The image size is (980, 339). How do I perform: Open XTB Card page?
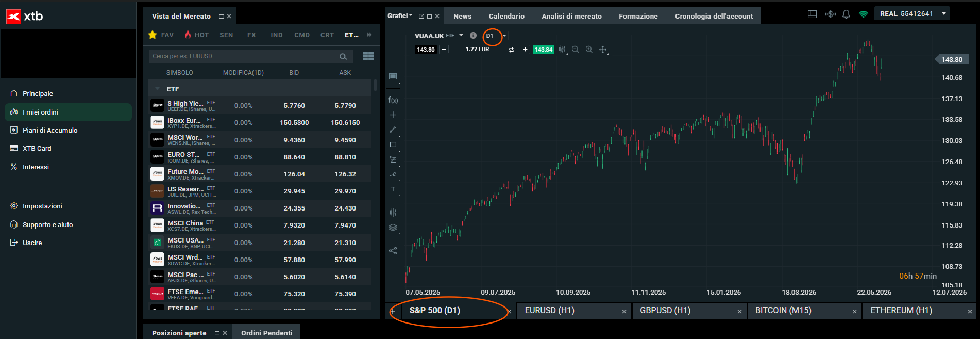pos(37,148)
